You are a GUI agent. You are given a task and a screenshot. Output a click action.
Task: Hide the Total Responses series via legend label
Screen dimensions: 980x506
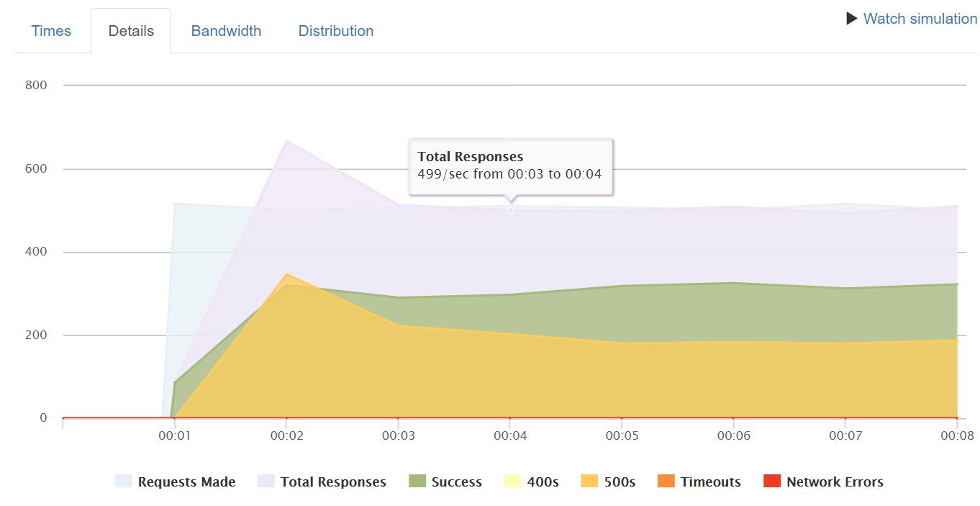333,482
